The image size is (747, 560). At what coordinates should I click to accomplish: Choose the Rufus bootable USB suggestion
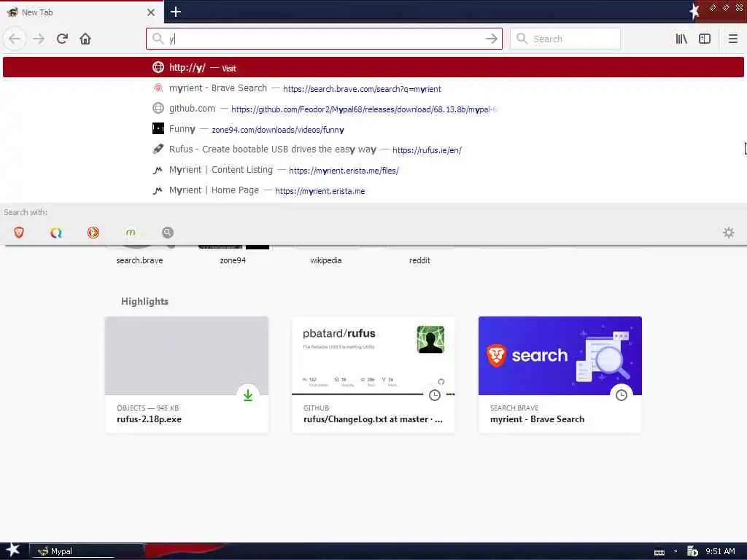373,149
